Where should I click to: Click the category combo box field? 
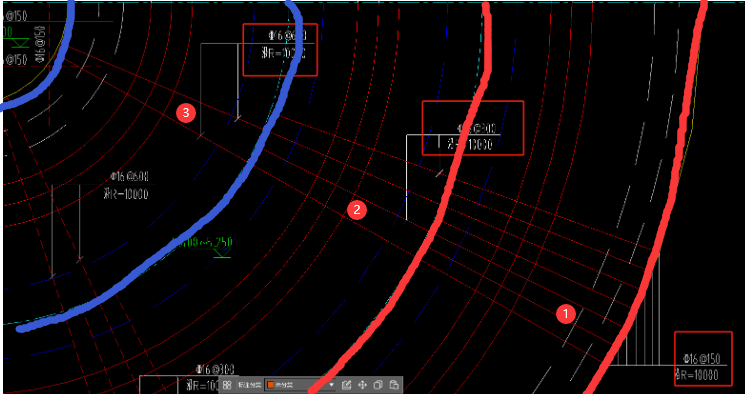[300, 385]
